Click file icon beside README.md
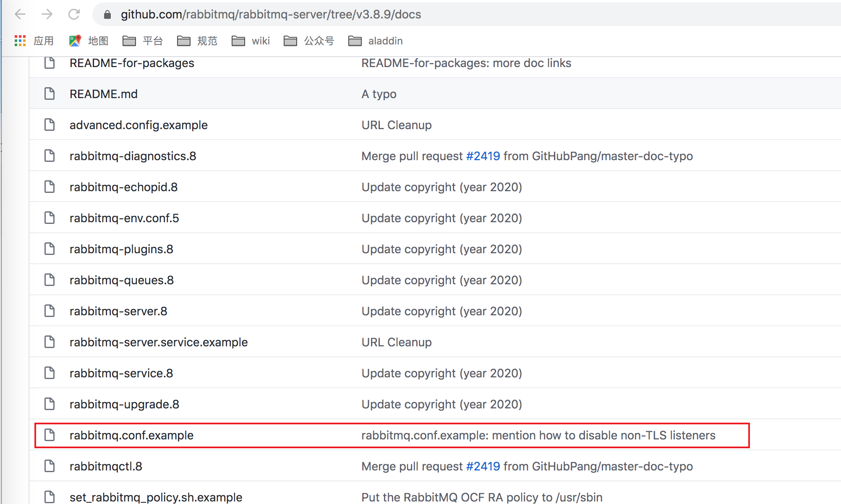The width and height of the screenshot is (841, 504). tap(50, 94)
